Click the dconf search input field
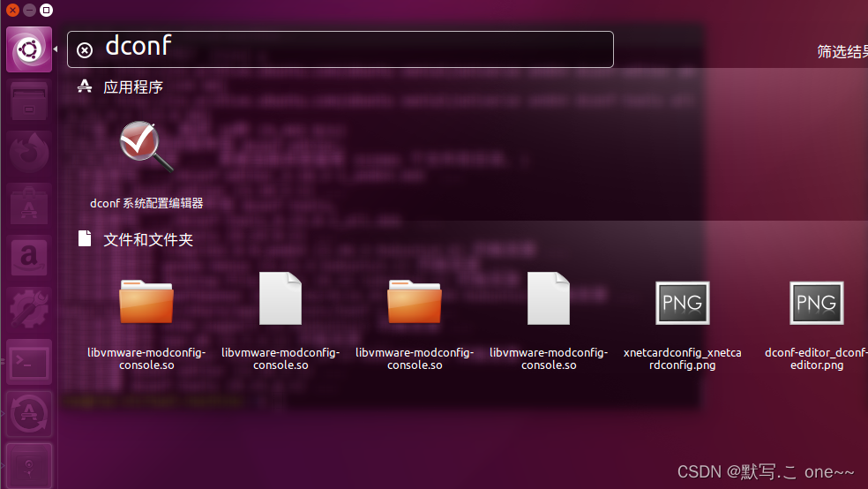Viewport: 868px width, 489px height. (x=340, y=49)
